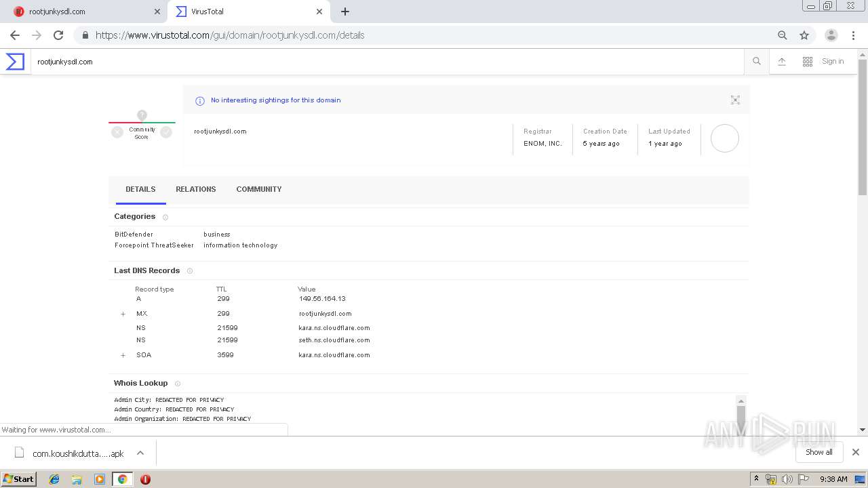Vote positive with the community check icon
Screen dimensions: 868x488
point(166,132)
